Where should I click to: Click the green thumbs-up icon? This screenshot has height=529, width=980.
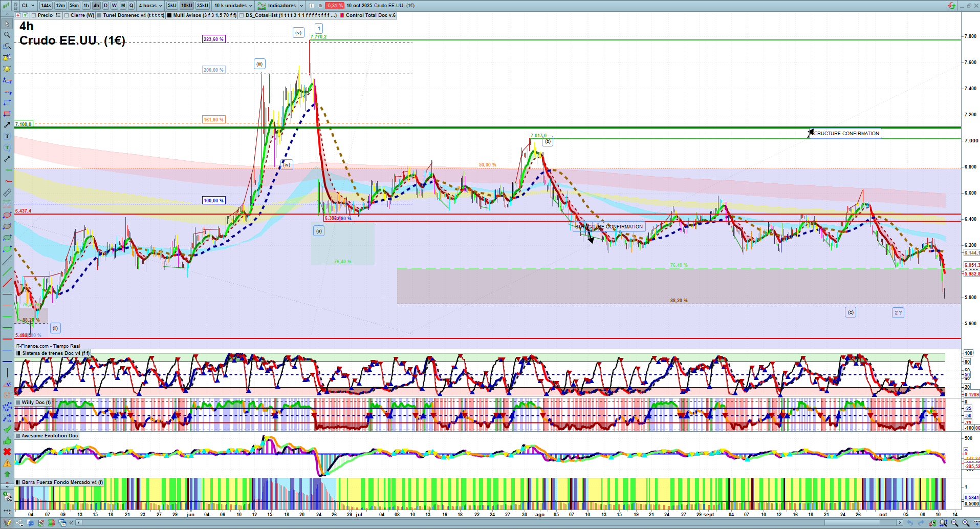(x=7, y=440)
